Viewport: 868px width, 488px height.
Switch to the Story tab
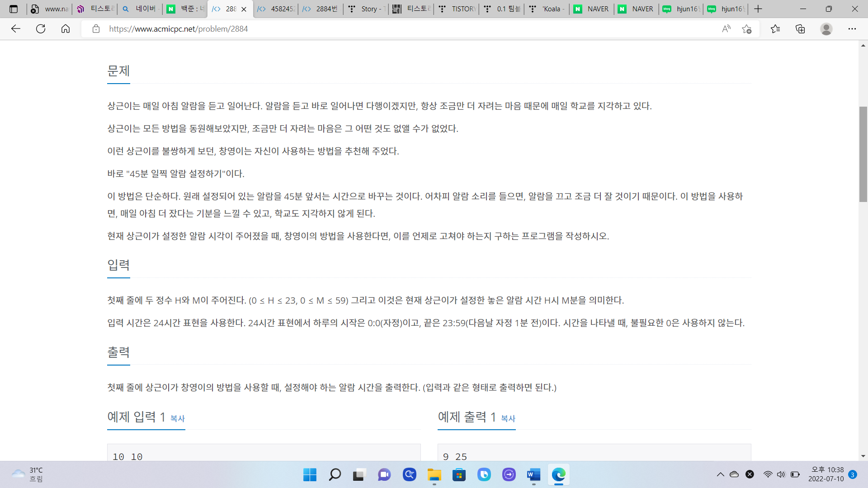(366, 9)
